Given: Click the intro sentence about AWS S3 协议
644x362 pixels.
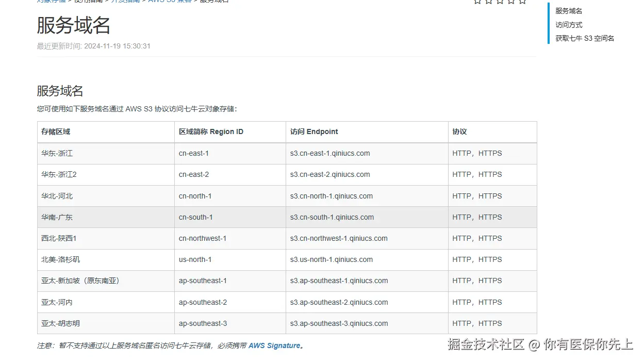Looking at the screenshot, I should 137,109.
